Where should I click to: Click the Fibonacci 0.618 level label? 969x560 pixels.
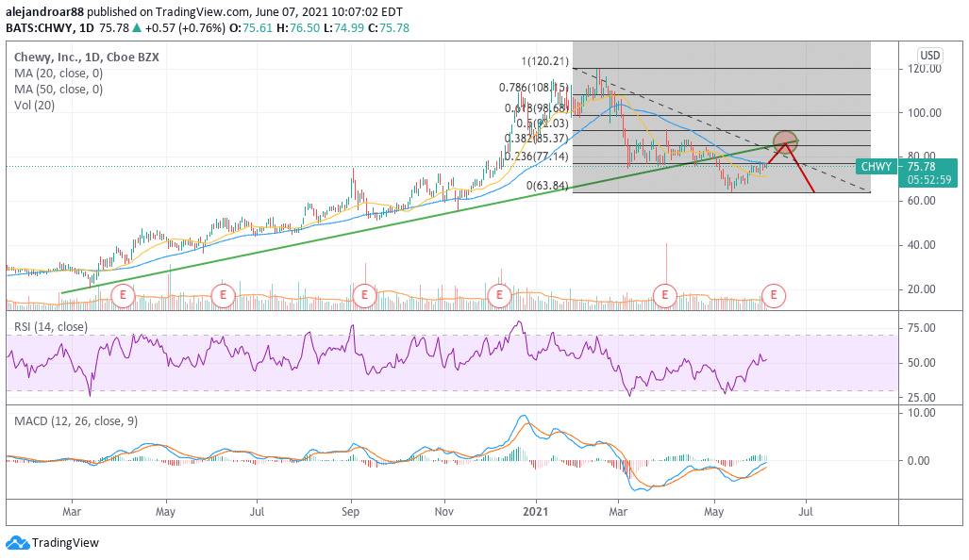537,108
